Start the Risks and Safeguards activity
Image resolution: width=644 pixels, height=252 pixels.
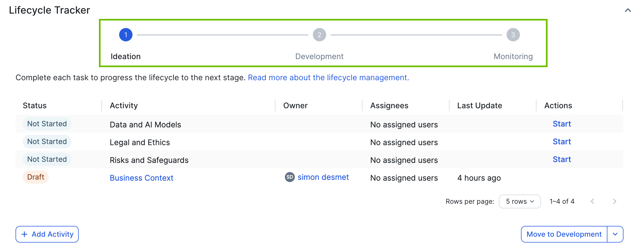(562, 160)
